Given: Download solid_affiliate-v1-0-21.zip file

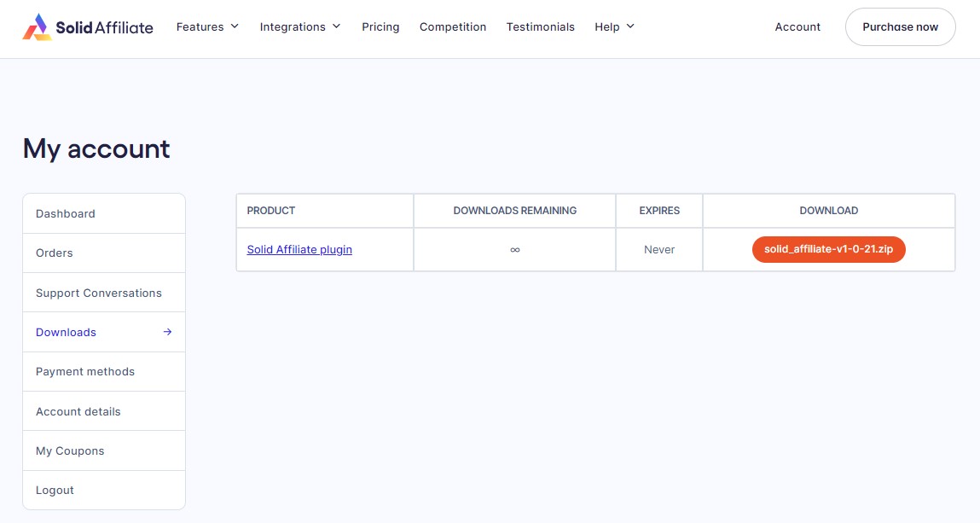Looking at the screenshot, I should [x=829, y=249].
